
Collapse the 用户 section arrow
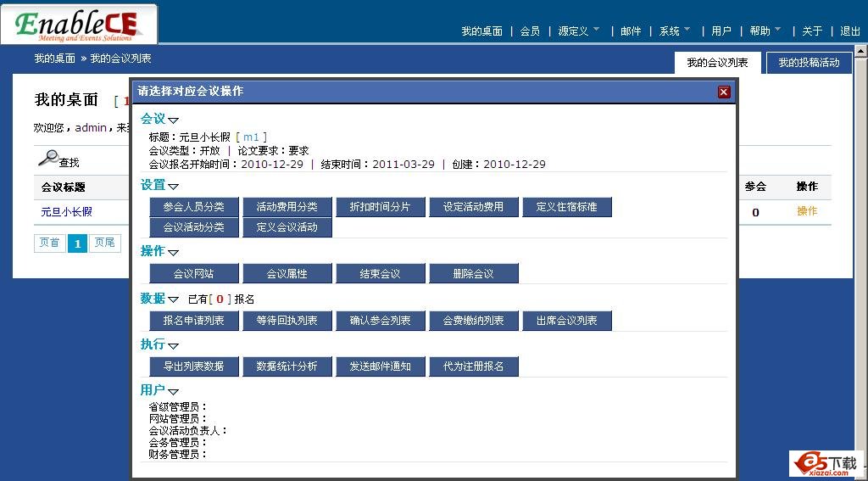coord(173,392)
